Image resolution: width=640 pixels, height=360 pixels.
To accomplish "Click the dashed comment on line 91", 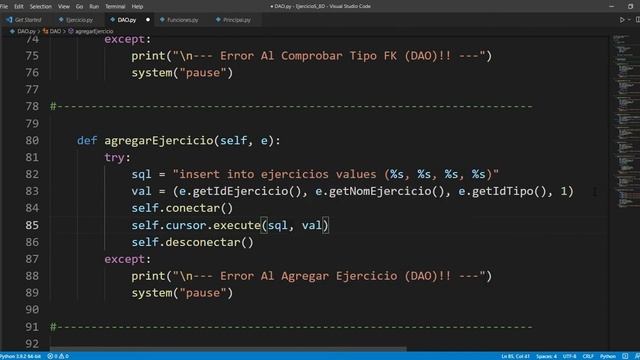I will pos(291,327).
